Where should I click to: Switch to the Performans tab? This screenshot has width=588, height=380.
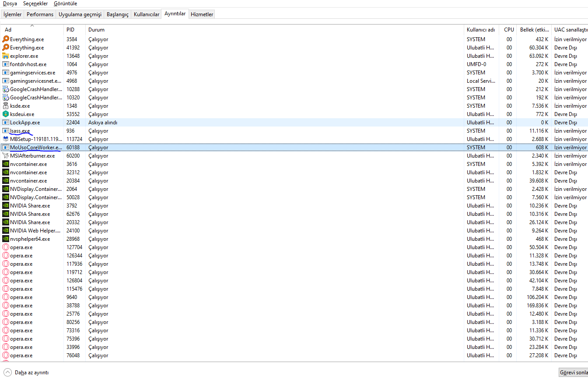click(40, 14)
